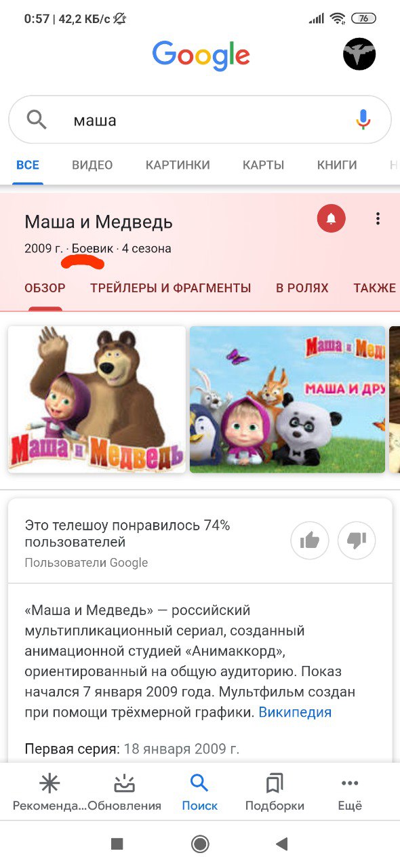Tap the red notification bell icon
This screenshot has height=868, width=400.
pyautogui.click(x=331, y=218)
